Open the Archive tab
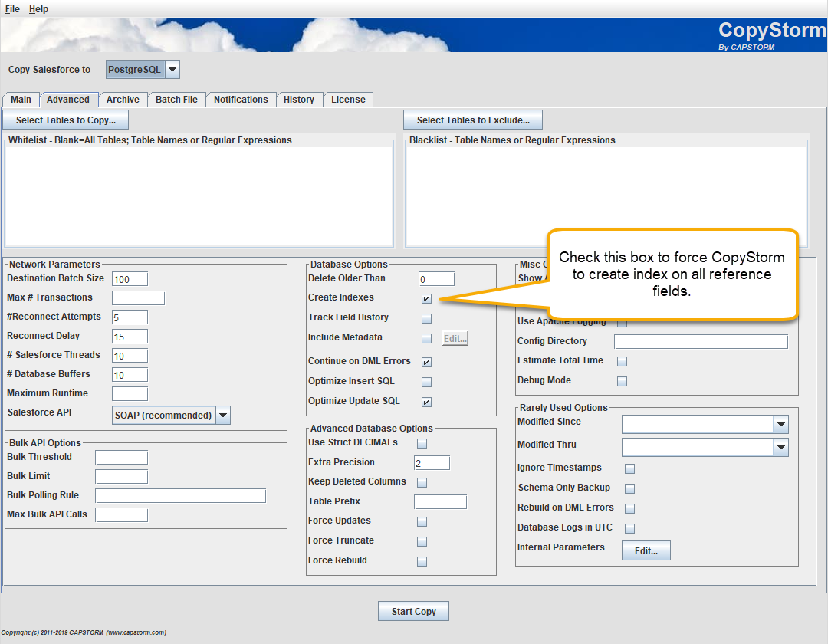Viewport: 828px width, 644px height. (x=123, y=99)
